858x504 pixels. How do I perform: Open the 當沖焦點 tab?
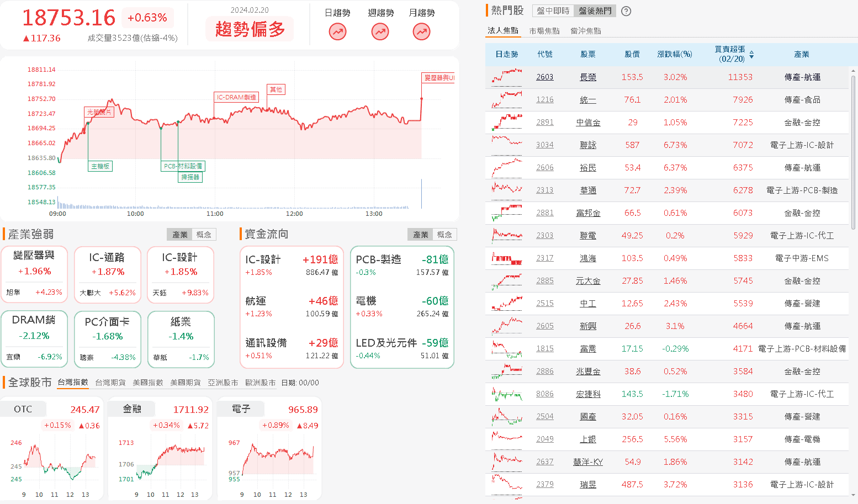coord(586,31)
